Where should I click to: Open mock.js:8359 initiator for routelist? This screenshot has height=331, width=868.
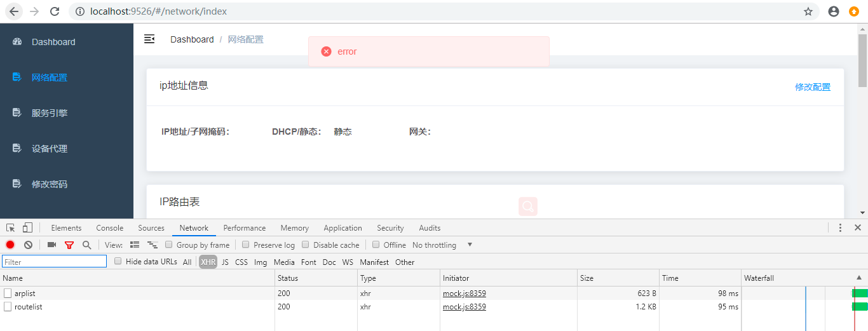[465, 307]
